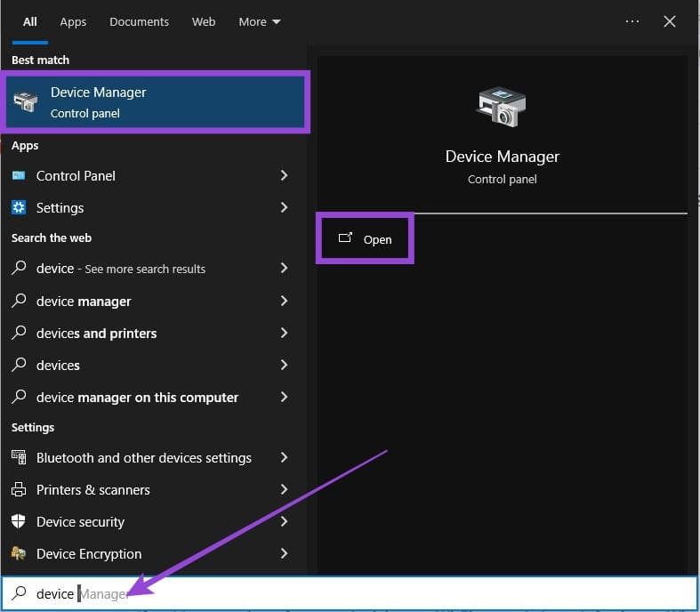Expand the Bluetooth and other devices settings arrow

(x=284, y=457)
